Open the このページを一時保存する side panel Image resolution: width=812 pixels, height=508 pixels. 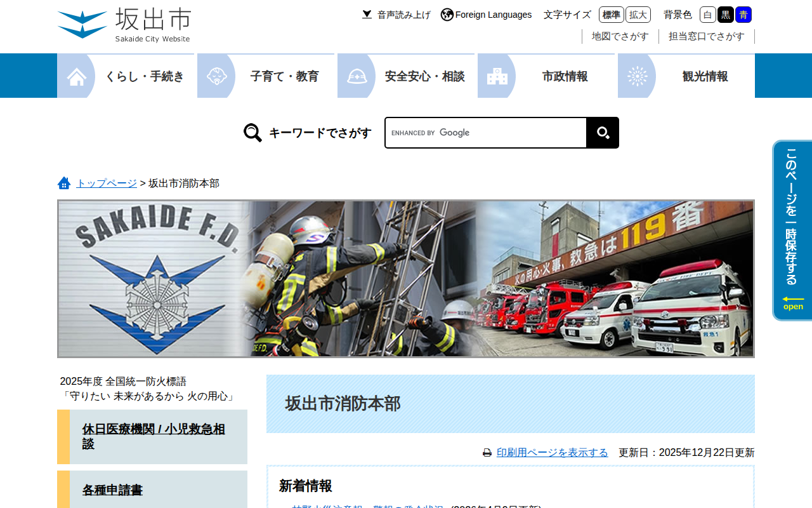point(792,231)
